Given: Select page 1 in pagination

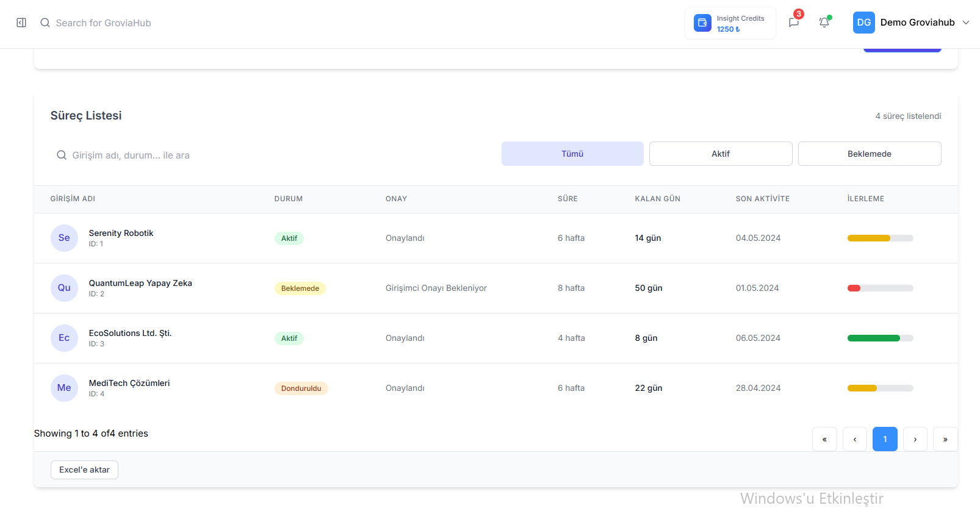Looking at the screenshot, I should tap(885, 439).
